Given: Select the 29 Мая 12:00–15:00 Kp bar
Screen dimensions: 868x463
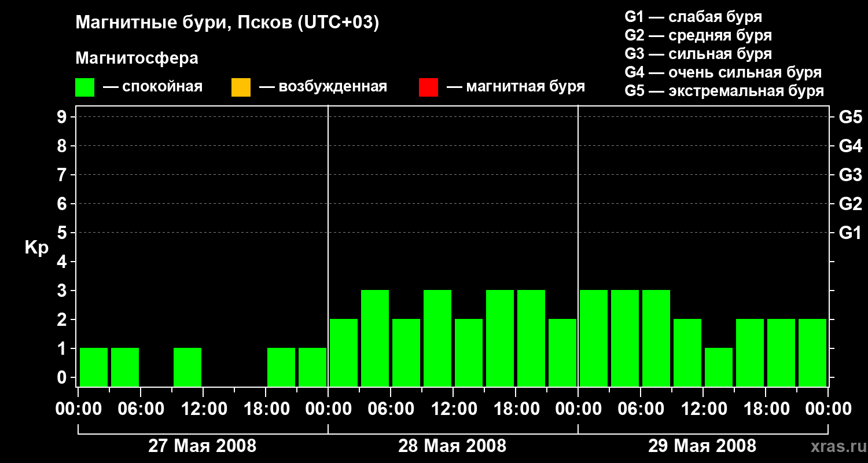Looking at the screenshot, I should tap(719, 367).
